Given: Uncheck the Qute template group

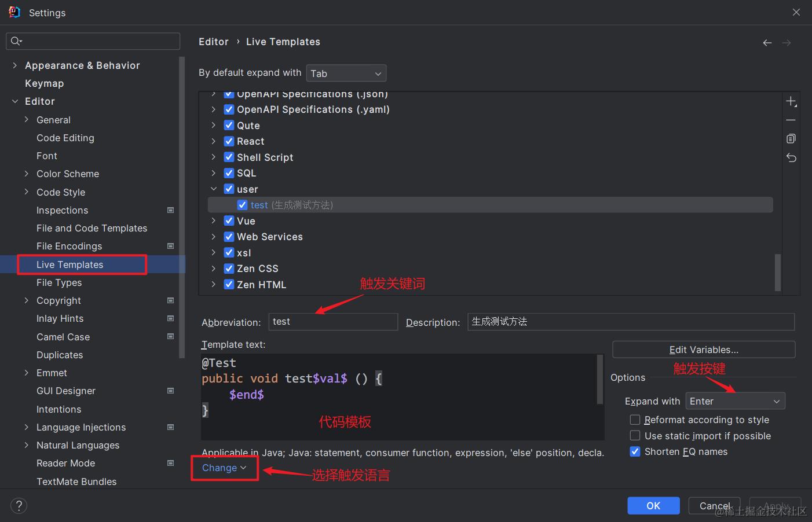Looking at the screenshot, I should [x=229, y=126].
